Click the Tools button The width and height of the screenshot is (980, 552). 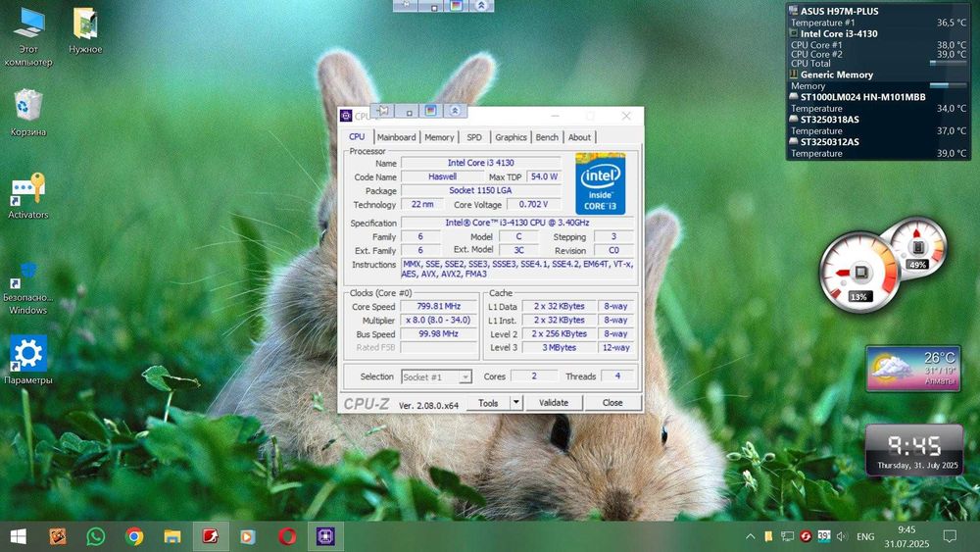488,403
